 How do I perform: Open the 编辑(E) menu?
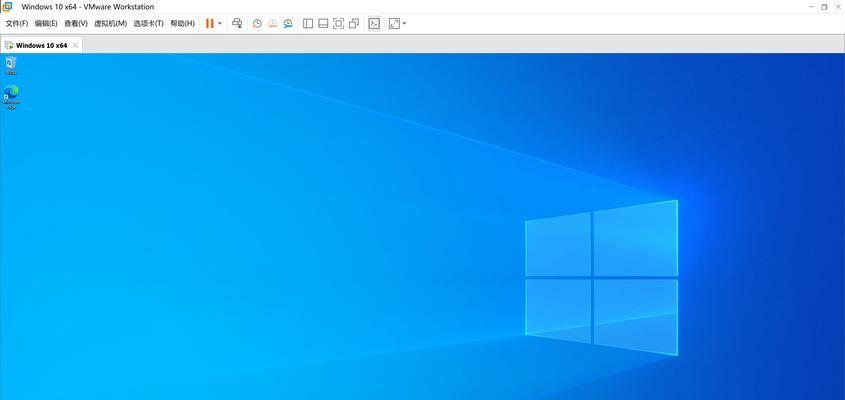(x=46, y=24)
